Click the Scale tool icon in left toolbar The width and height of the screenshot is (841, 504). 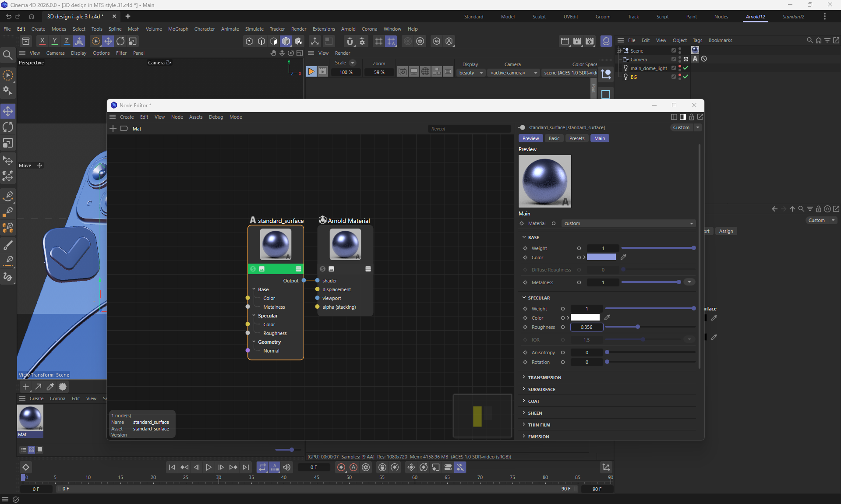(x=8, y=143)
